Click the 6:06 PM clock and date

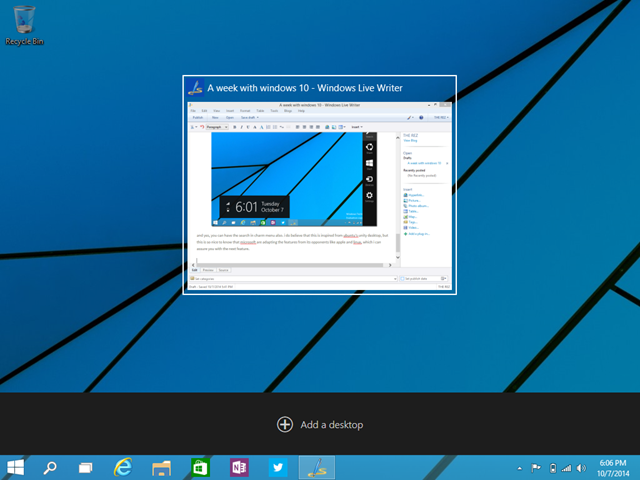611,467
